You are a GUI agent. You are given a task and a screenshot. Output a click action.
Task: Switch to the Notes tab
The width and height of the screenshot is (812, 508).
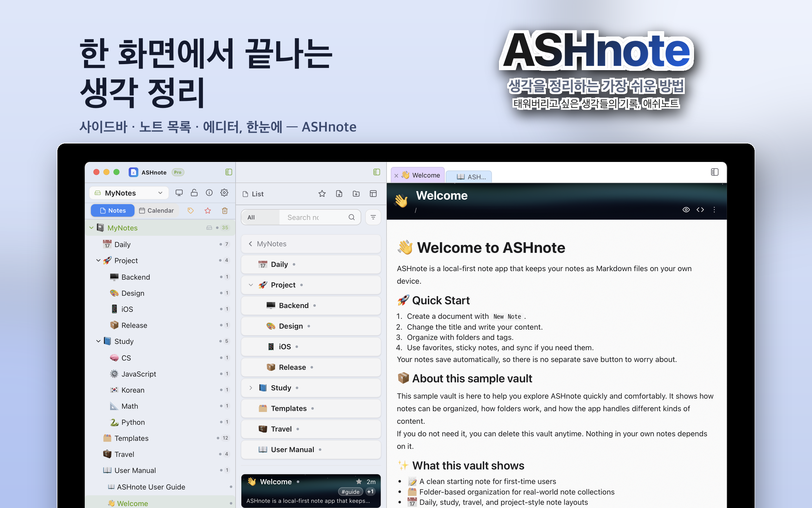point(113,210)
